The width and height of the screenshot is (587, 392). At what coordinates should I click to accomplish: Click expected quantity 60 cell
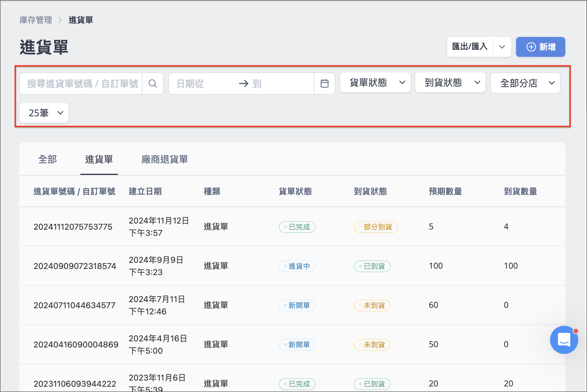click(x=433, y=305)
